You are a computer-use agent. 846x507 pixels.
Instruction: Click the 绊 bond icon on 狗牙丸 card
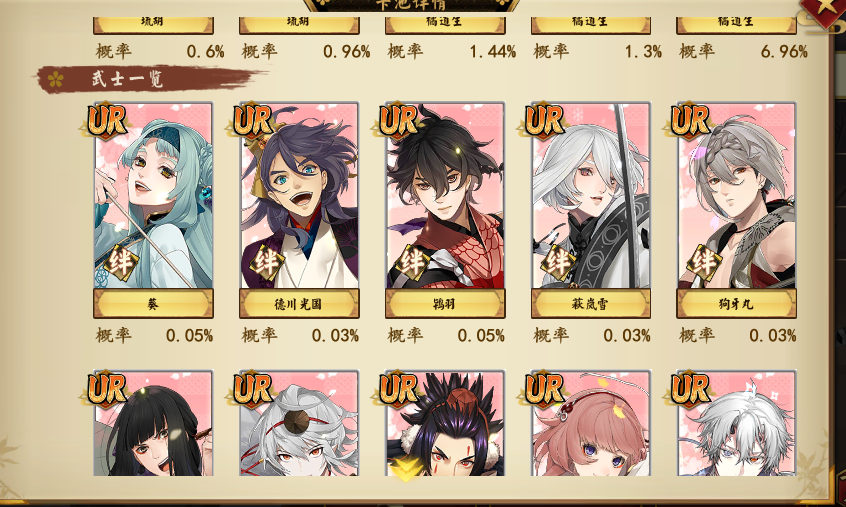pos(704,263)
